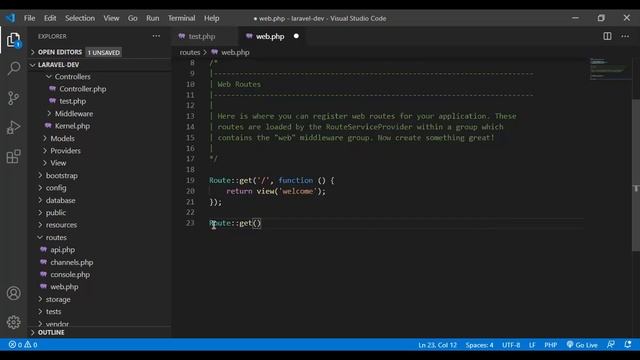Expand the View folder
Image resolution: width=640 pixels, height=360 pixels.
(58, 163)
